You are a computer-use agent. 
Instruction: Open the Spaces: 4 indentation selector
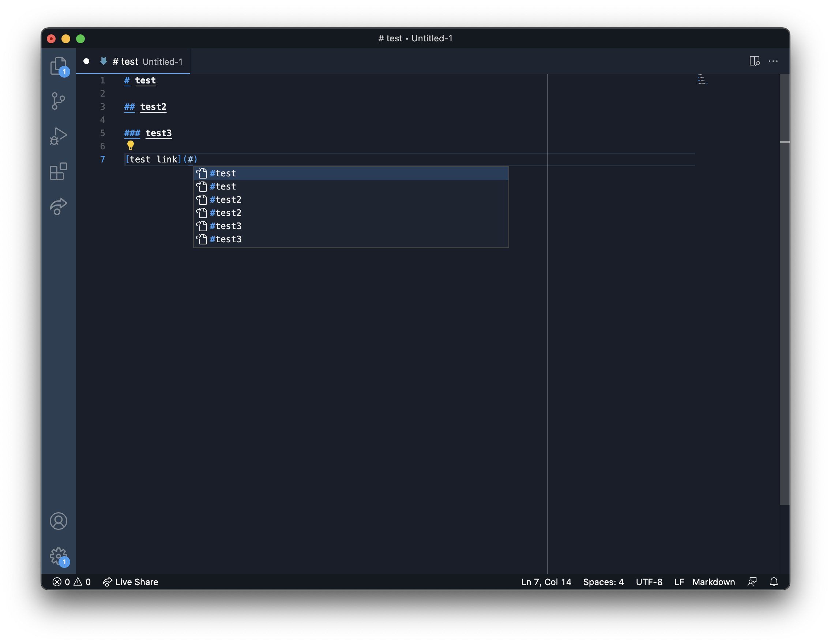[603, 581]
